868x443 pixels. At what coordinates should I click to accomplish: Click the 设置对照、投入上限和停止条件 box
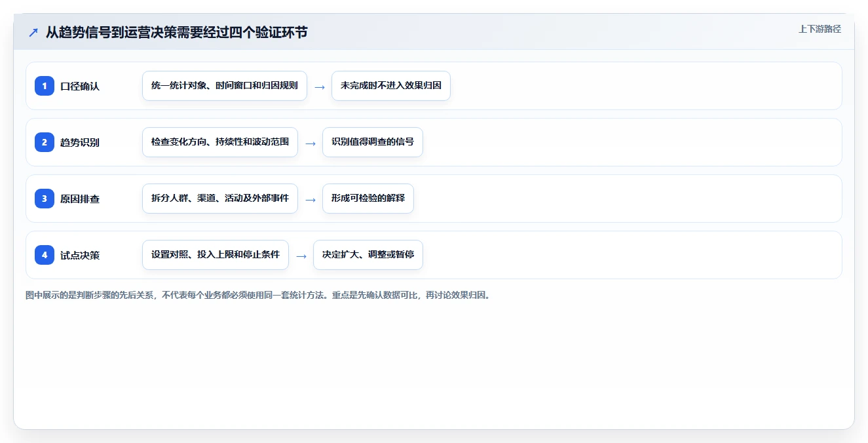[x=216, y=255]
